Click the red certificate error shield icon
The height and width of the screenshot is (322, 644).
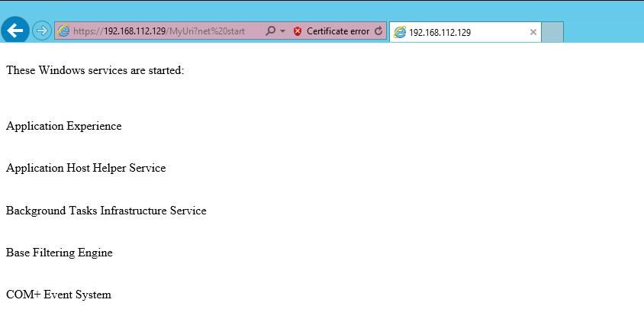coord(298,31)
